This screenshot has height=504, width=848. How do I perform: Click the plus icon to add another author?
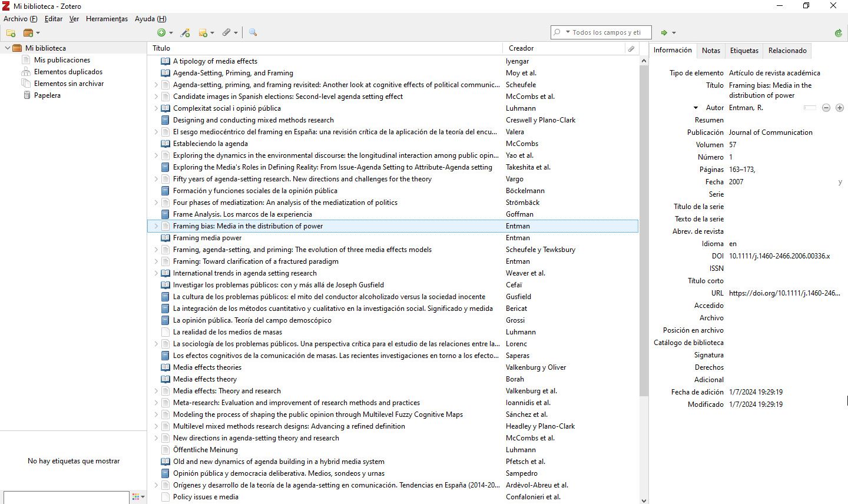click(x=840, y=108)
